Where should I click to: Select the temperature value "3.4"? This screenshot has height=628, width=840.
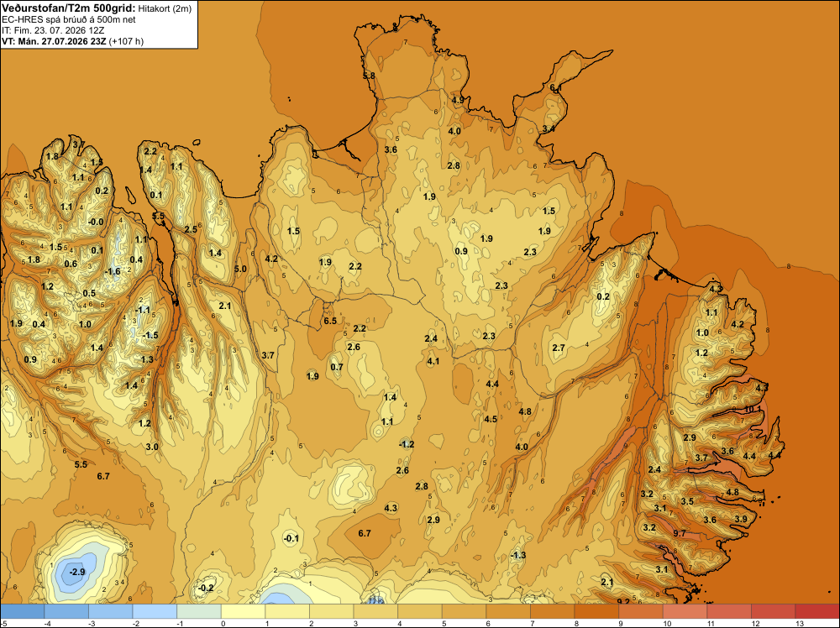pos(549,128)
